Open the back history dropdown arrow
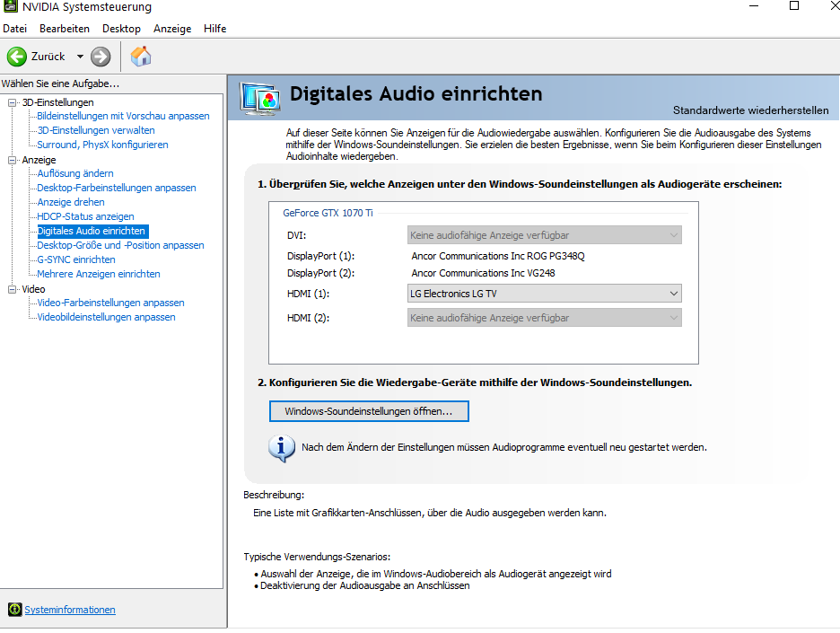The width and height of the screenshot is (840, 633). coord(80,57)
